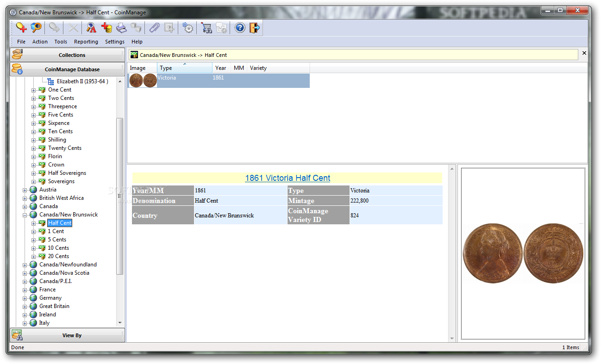The width and height of the screenshot is (601, 364).
Task: Select the 5 Cents tree item
Action: (x=57, y=240)
